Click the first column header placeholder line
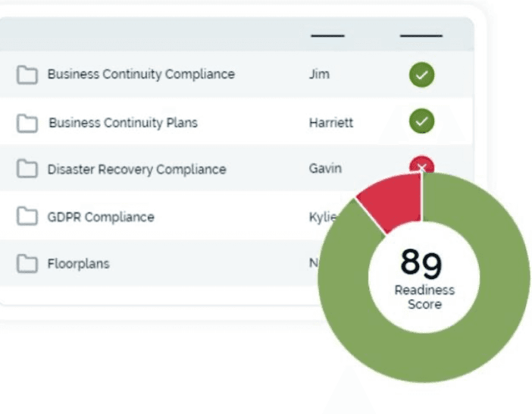 [x=327, y=36]
